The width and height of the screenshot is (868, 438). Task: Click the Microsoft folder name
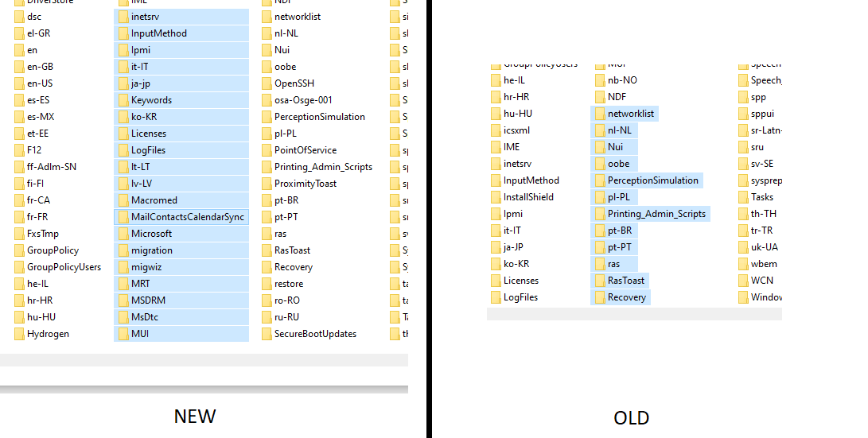point(151,234)
